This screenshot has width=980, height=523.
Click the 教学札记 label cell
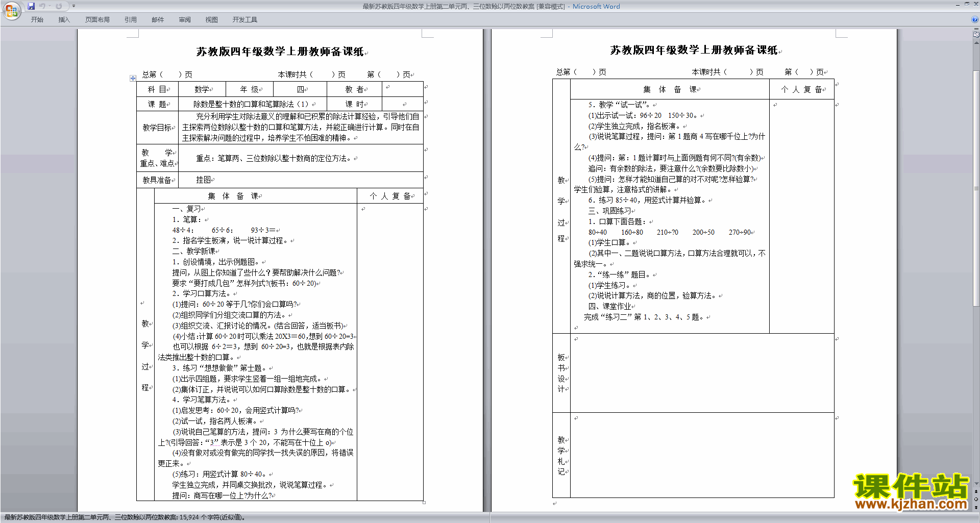(561, 455)
